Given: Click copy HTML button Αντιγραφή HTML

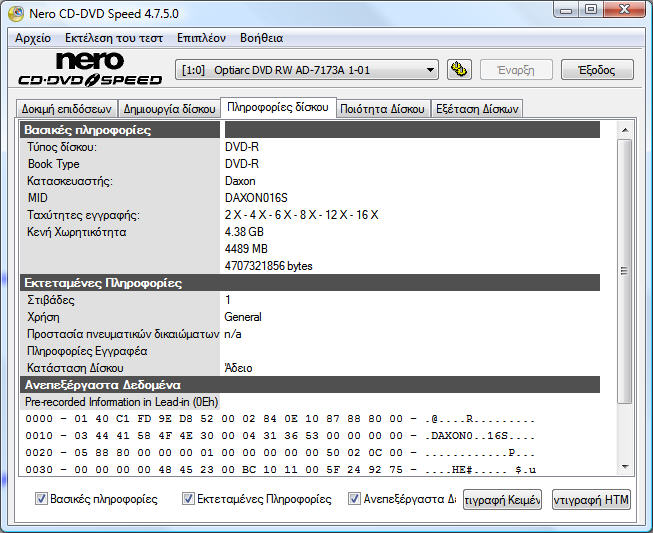Looking at the screenshot, I should (x=591, y=499).
